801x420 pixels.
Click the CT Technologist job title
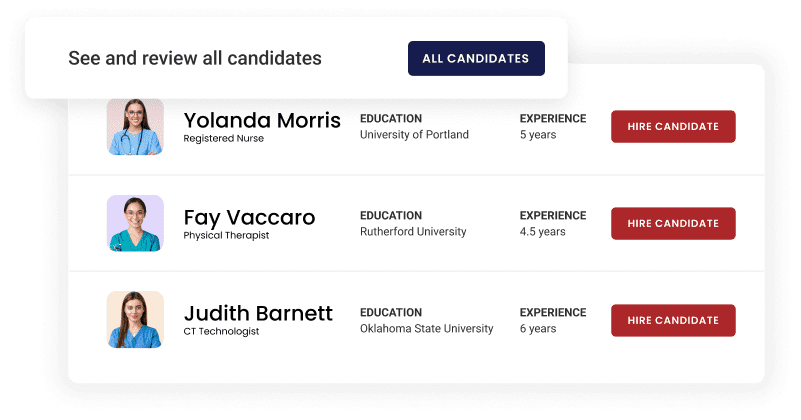pyautogui.click(x=221, y=331)
